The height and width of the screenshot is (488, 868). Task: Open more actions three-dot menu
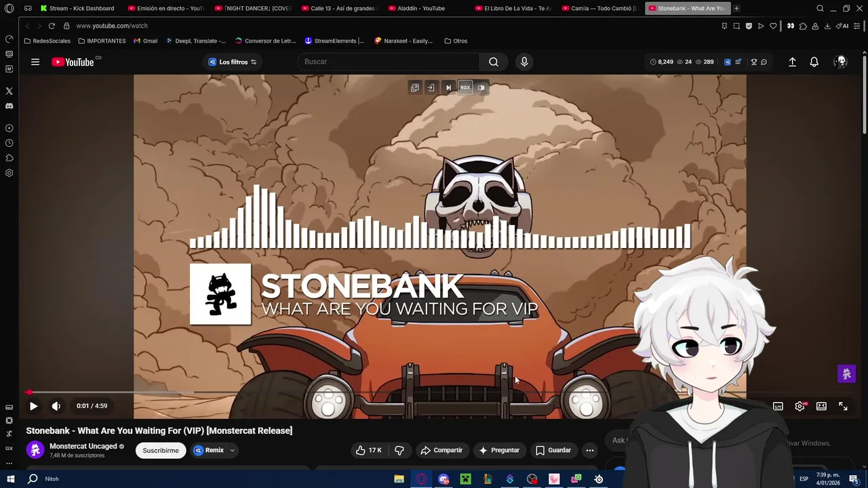[x=589, y=450]
